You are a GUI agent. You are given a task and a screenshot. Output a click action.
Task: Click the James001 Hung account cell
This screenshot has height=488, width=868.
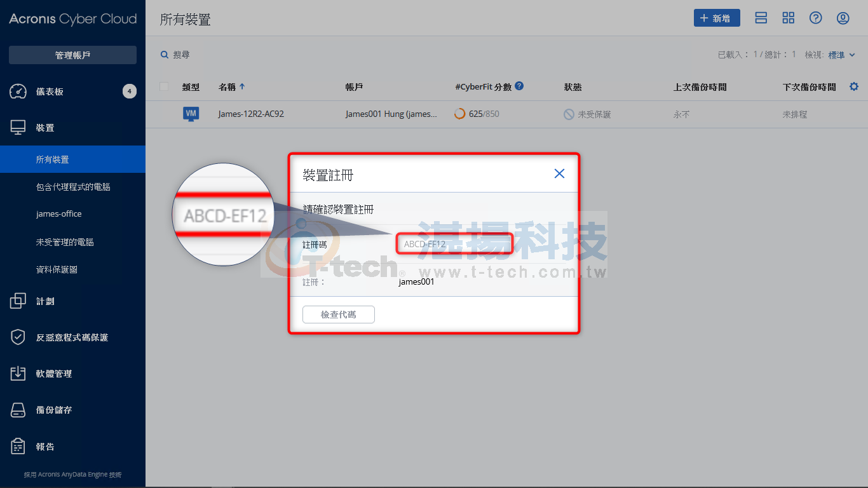pyautogui.click(x=391, y=114)
